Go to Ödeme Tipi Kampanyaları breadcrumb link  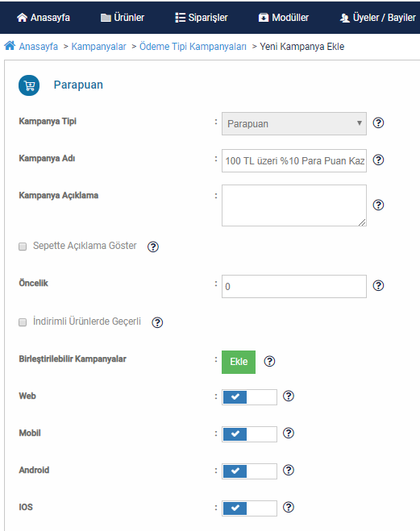[x=193, y=47]
